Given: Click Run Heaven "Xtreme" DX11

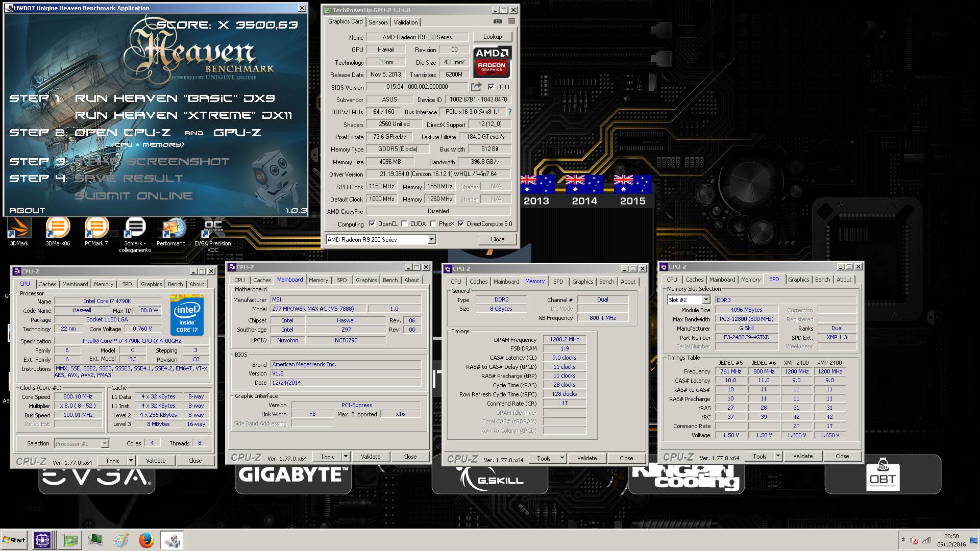Looking at the screenshot, I should click(183, 115).
